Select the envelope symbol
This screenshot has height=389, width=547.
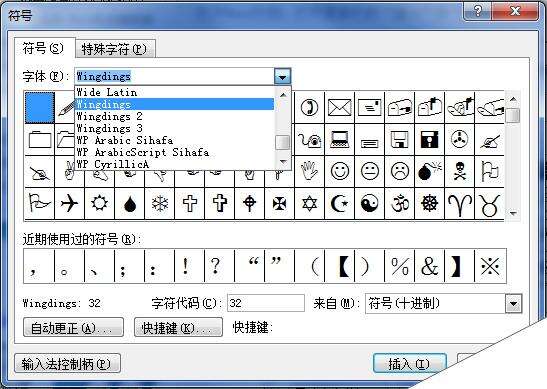[339, 107]
